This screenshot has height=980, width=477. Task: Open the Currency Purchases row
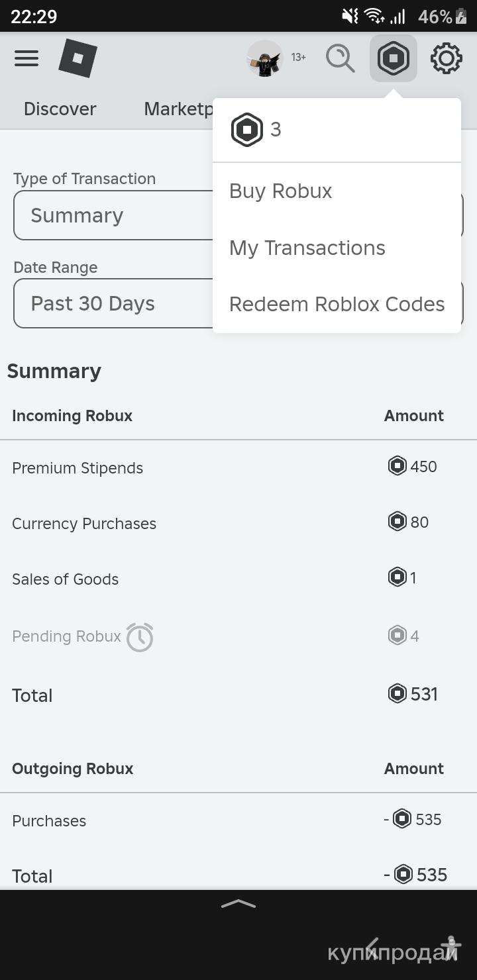[x=84, y=524]
